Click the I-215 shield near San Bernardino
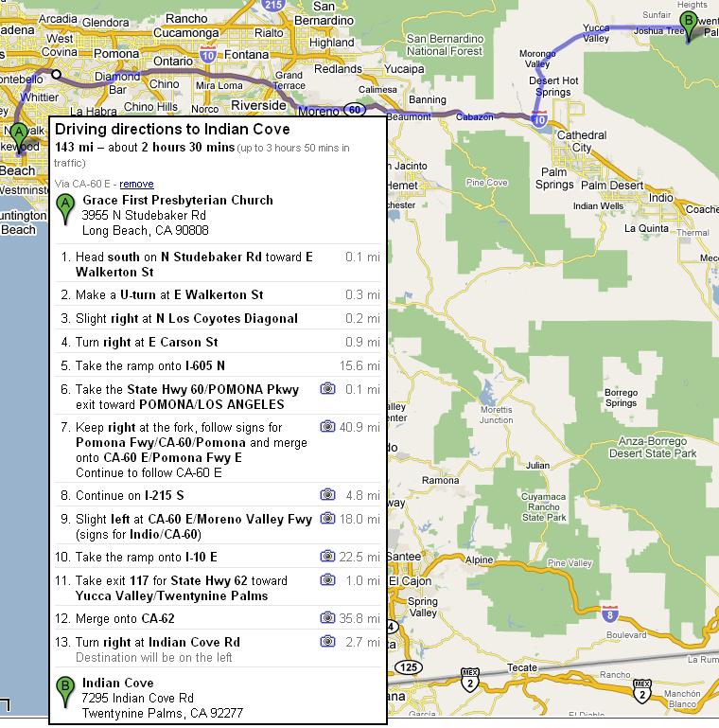Viewport: 719px width, 728px height. 272,5
